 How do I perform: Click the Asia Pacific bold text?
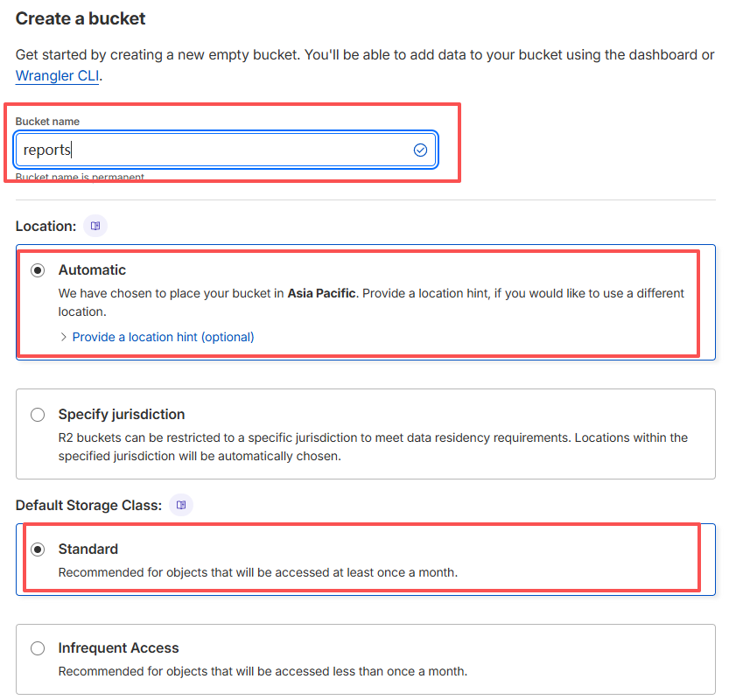[322, 293]
